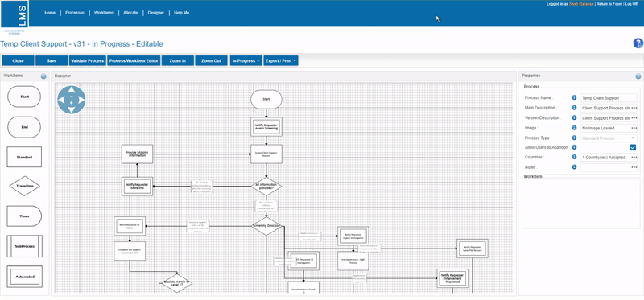Click the LMS logo

pyautogui.click(x=14, y=14)
